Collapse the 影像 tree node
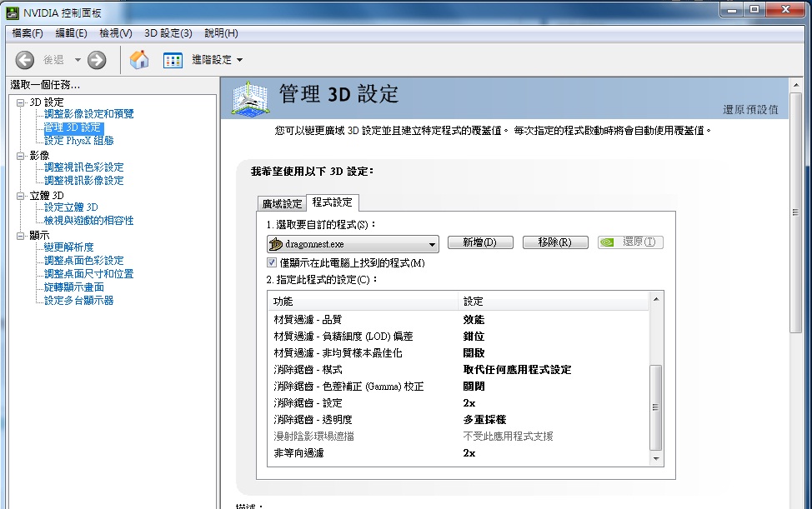812x509 pixels. tap(21, 156)
